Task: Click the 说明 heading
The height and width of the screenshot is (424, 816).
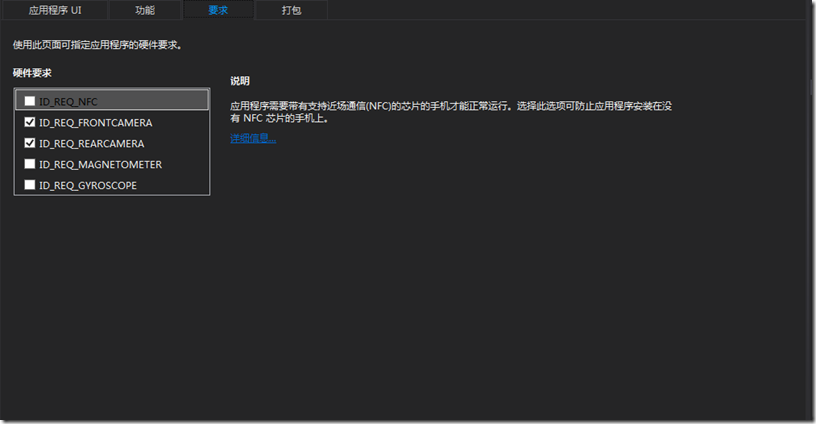Action: pos(240,81)
